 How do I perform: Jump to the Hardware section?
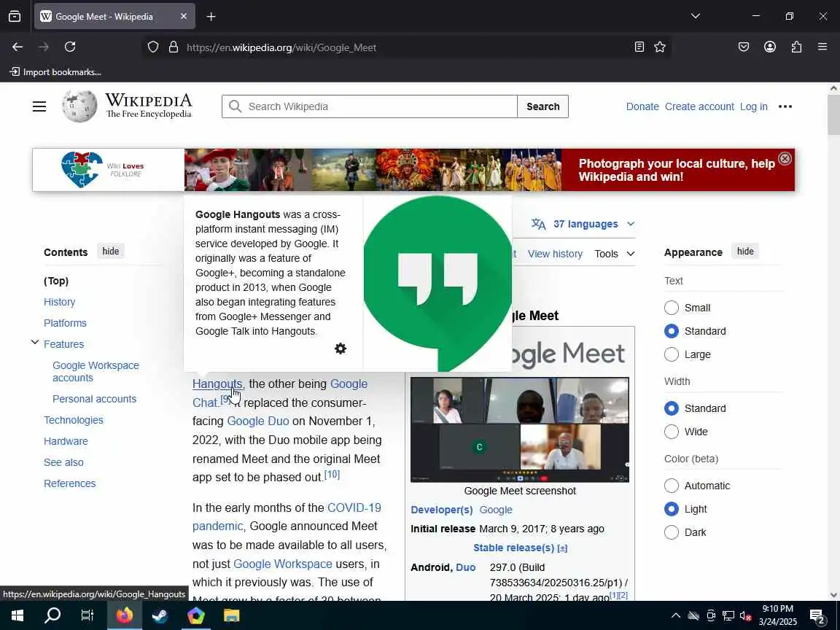click(66, 441)
